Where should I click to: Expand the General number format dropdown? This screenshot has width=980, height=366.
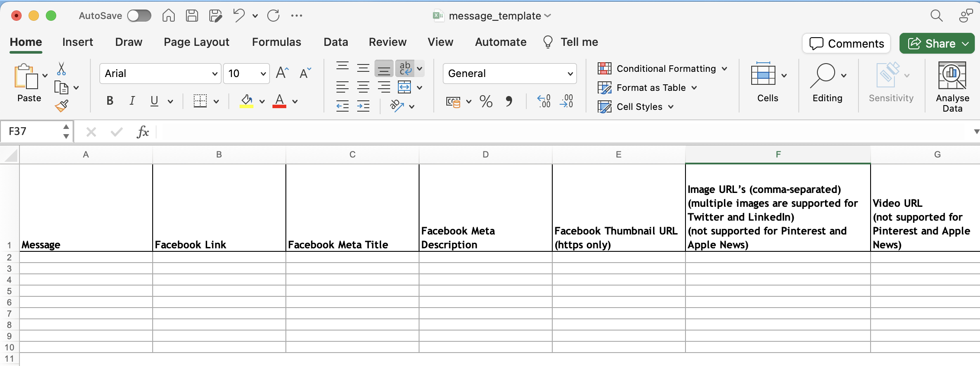(x=570, y=74)
